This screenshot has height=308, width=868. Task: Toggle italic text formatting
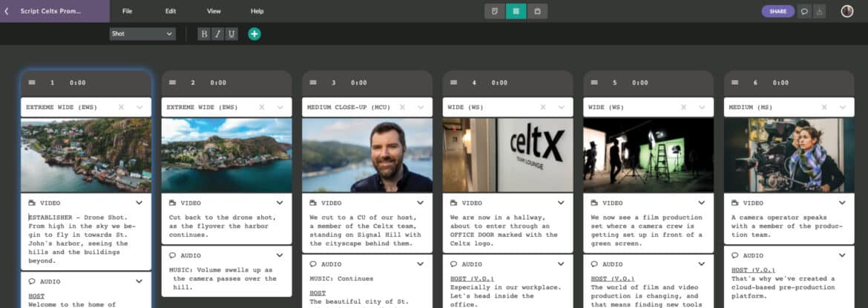pyautogui.click(x=217, y=34)
